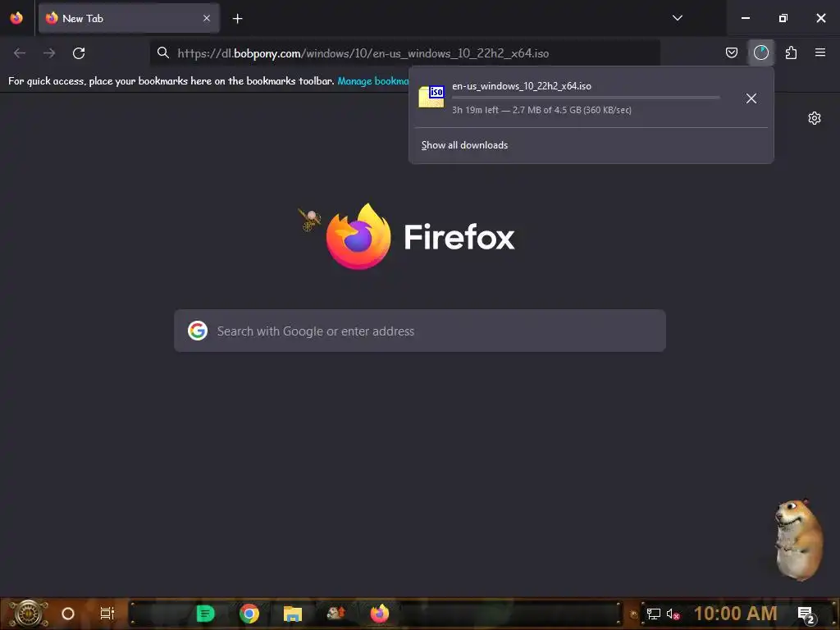Click the muted volume tray icon
This screenshot has height=630, width=840.
pos(673,614)
